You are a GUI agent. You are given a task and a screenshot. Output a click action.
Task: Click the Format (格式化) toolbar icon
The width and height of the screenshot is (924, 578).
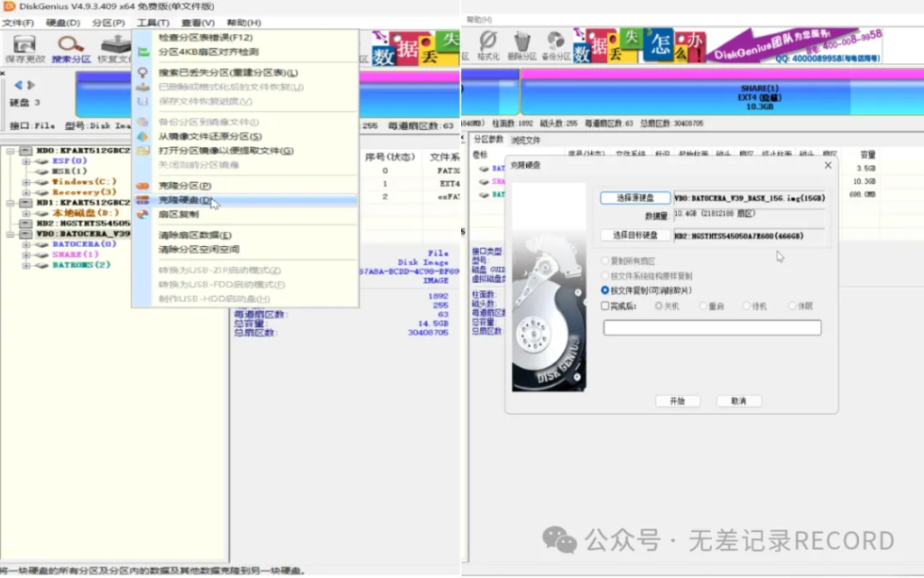point(488,41)
